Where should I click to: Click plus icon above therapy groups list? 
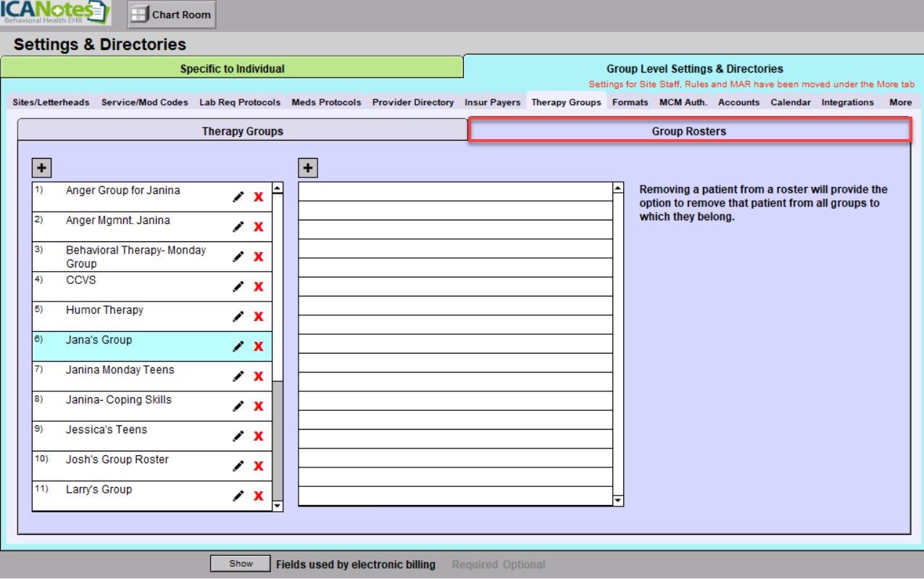pyautogui.click(x=42, y=168)
